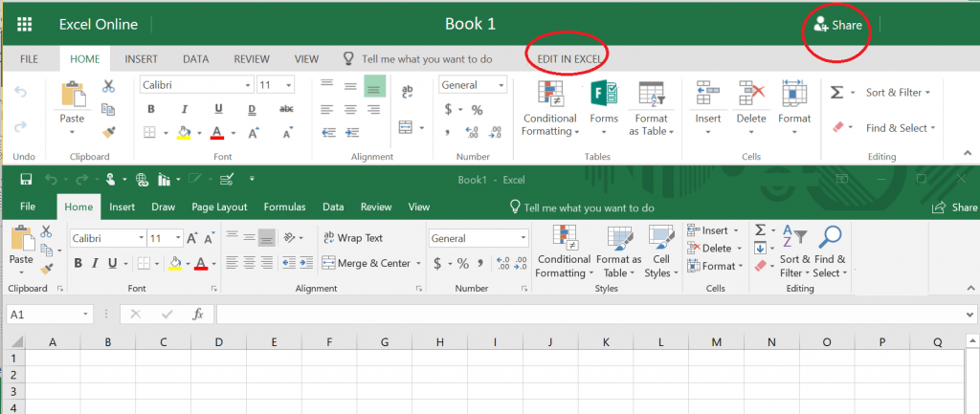Click Cut scissors in desktop Excel Clipboard group
The height and width of the screenshot is (414, 980).
[x=46, y=231]
